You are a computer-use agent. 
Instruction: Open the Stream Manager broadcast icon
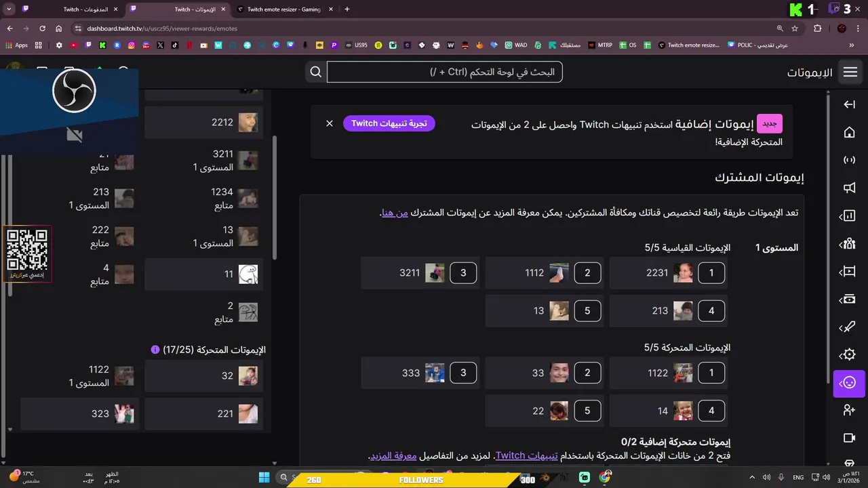pos(849,161)
